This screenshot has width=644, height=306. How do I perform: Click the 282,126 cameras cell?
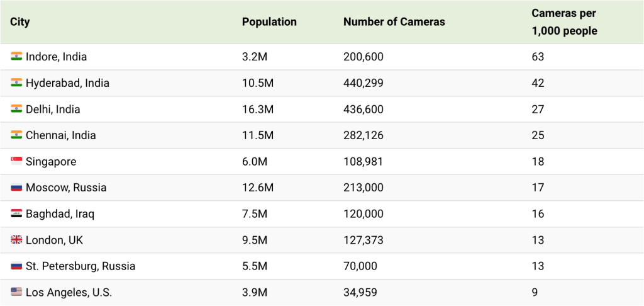point(364,135)
